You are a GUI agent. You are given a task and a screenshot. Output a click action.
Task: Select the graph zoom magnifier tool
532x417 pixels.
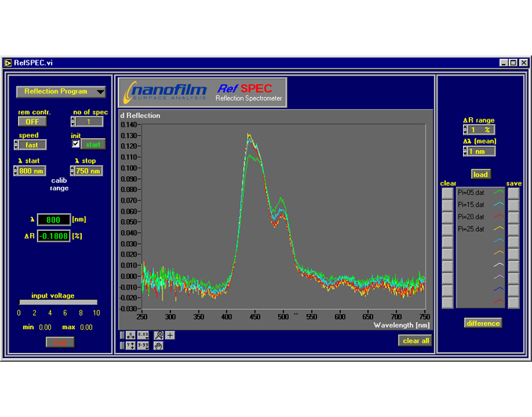click(x=159, y=335)
